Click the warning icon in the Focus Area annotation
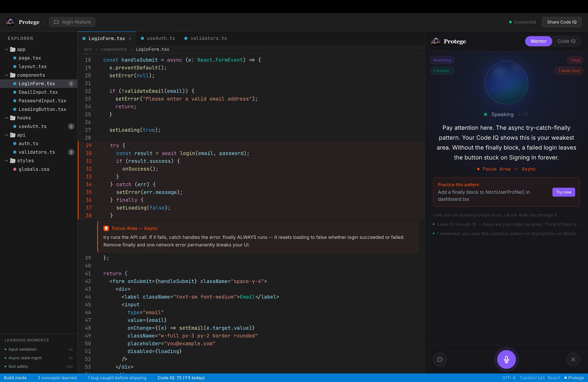This screenshot has height=382, width=588. (106, 228)
